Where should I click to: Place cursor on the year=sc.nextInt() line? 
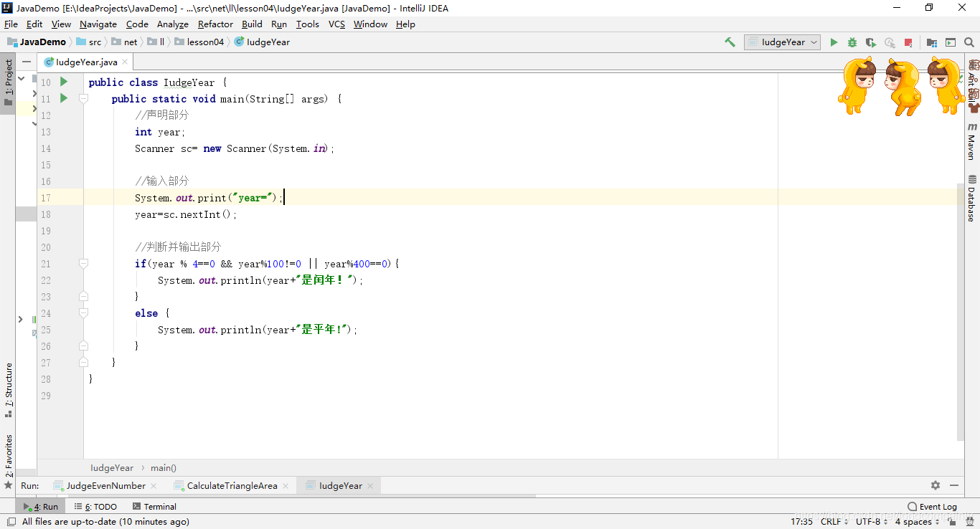tap(186, 214)
